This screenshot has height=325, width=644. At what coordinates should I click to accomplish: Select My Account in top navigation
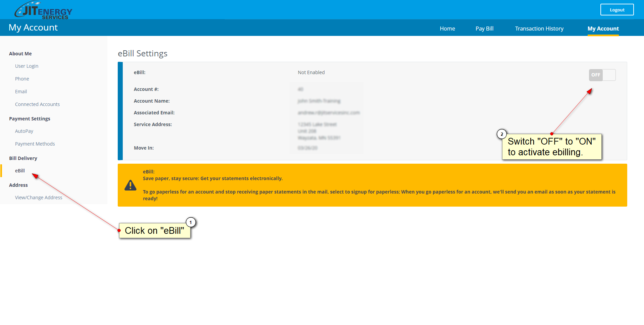[603, 29]
